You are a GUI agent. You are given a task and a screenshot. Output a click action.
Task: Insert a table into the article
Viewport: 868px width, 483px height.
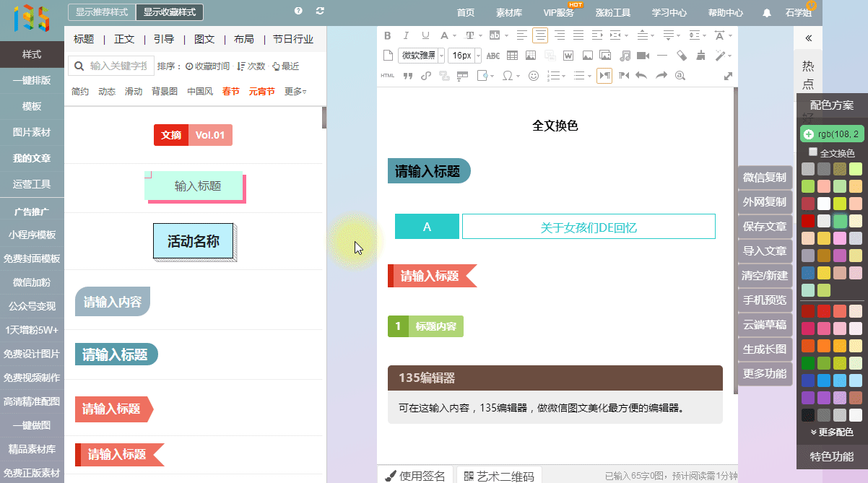pos(512,56)
